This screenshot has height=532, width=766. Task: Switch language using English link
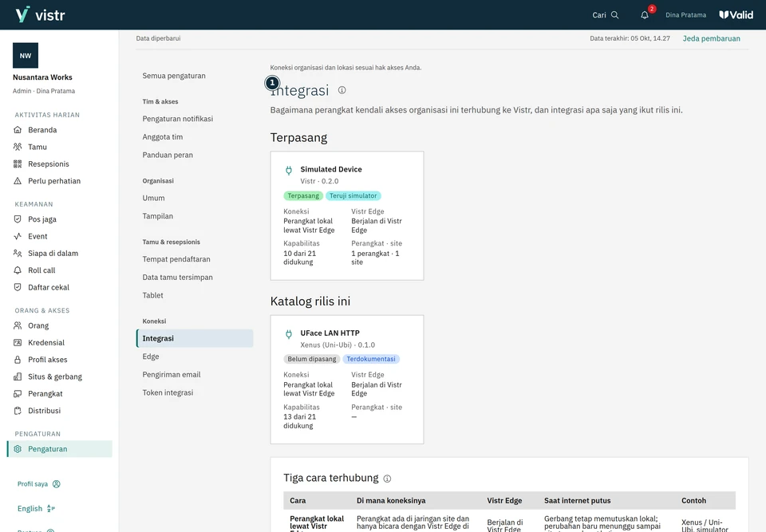coord(36,509)
